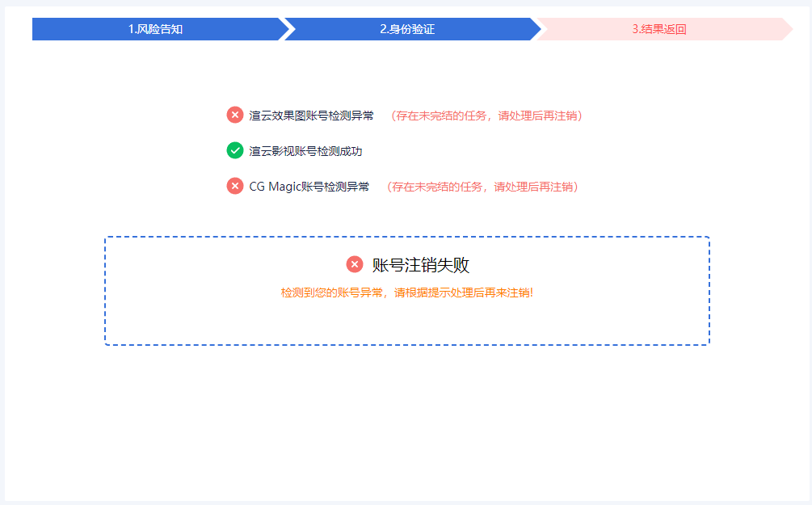Click the orange 检测到您的账号异常 message
Image resolution: width=812 pixels, height=505 pixels.
407,292
